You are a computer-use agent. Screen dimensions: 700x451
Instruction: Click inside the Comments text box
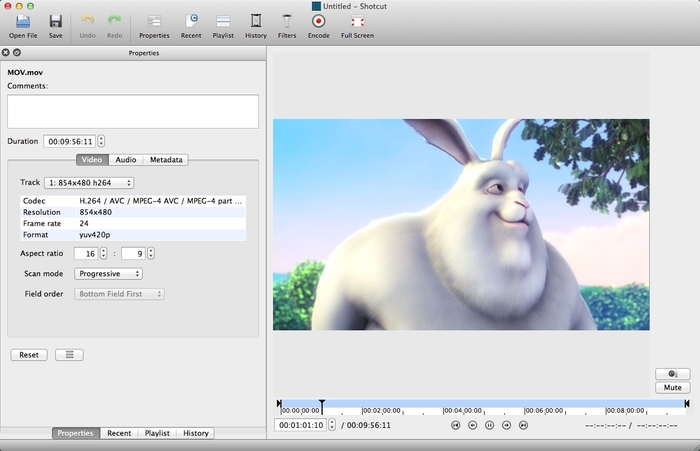133,111
